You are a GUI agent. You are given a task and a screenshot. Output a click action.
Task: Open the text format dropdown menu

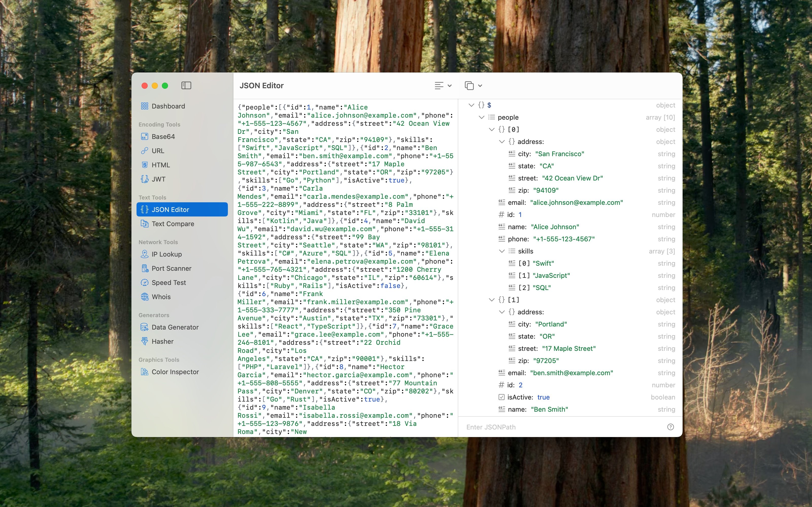click(x=443, y=85)
